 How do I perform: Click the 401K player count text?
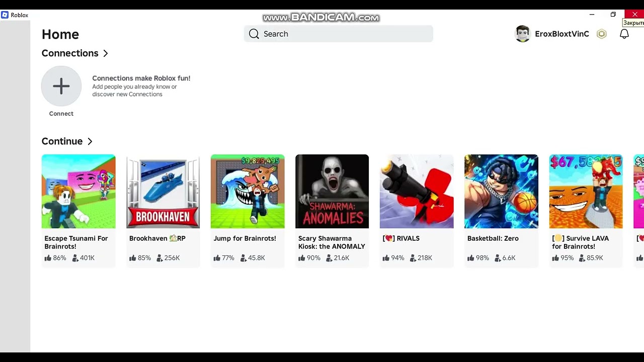coord(87,258)
